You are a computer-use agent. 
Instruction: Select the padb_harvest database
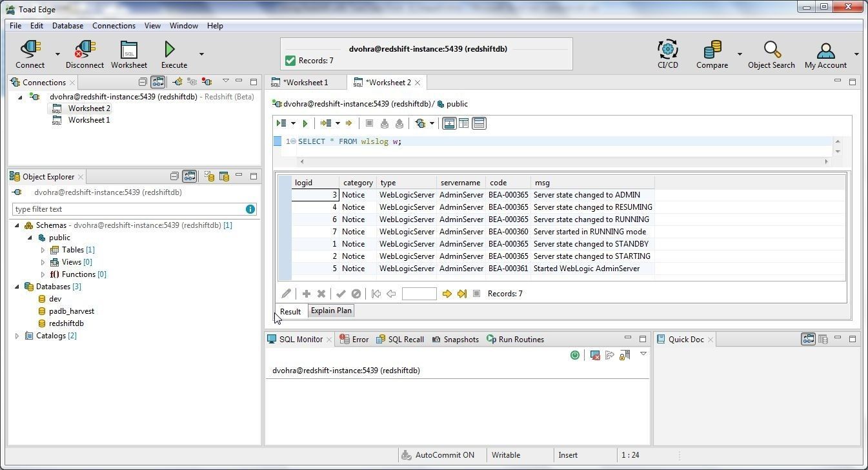[x=71, y=311]
